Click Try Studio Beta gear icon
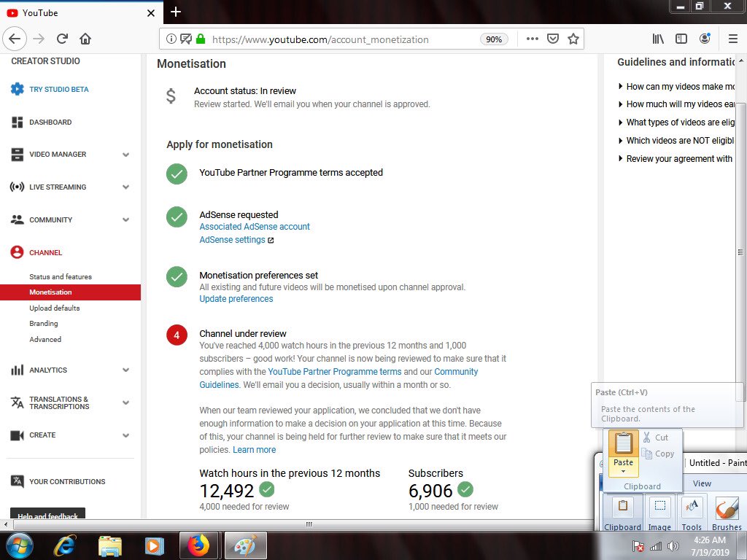Viewport: 747px width, 560px height. pos(18,89)
